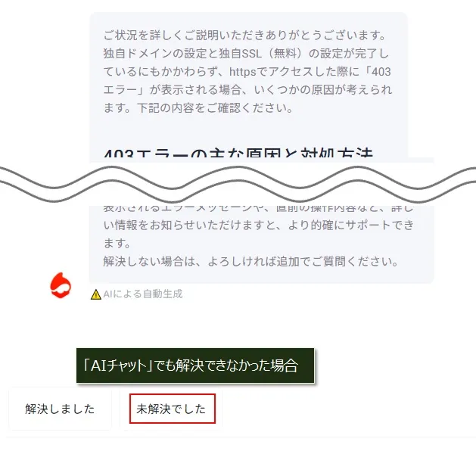Viewport: 476px width, 451px height.
Task: Click the gray wavy omission line
Action: point(238,184)
